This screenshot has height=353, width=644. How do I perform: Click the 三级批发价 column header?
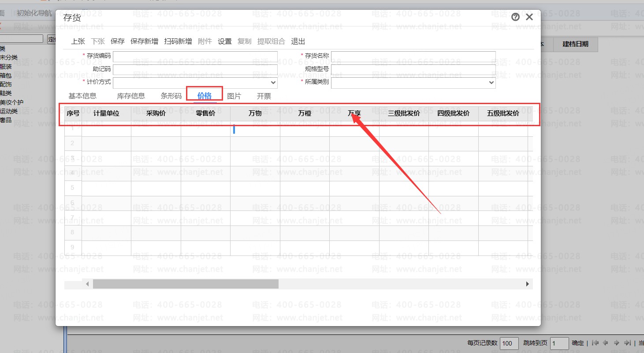[404, 113]
